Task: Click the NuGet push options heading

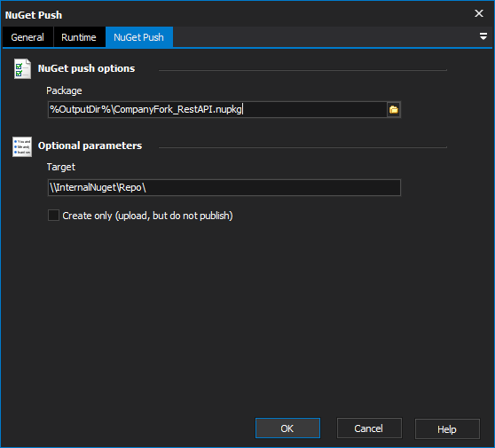Action: coord(86,68)
